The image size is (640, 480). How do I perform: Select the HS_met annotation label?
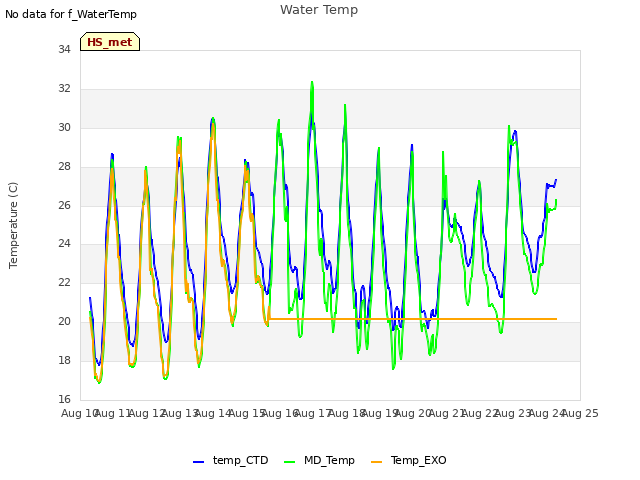click(x=110, y=42)
